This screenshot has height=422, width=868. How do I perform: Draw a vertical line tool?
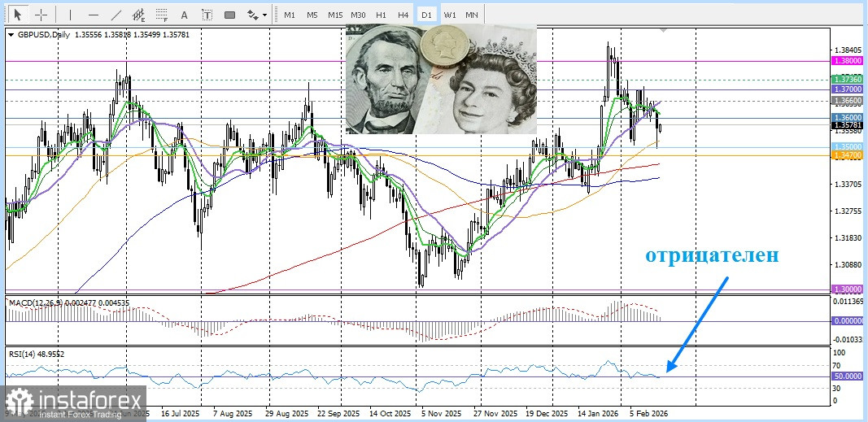70,15
